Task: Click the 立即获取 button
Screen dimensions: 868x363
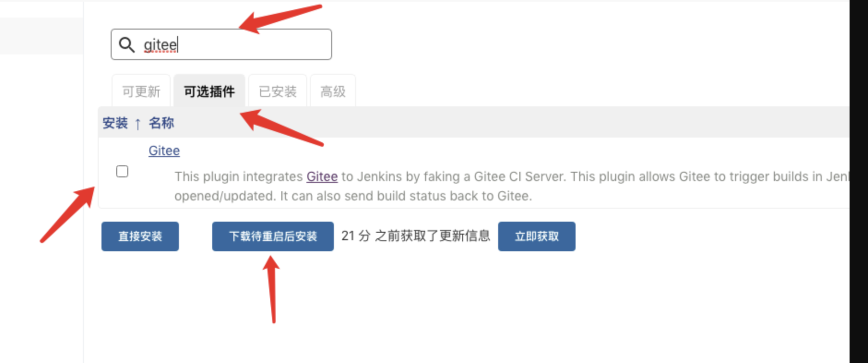Action: (537, 236)
